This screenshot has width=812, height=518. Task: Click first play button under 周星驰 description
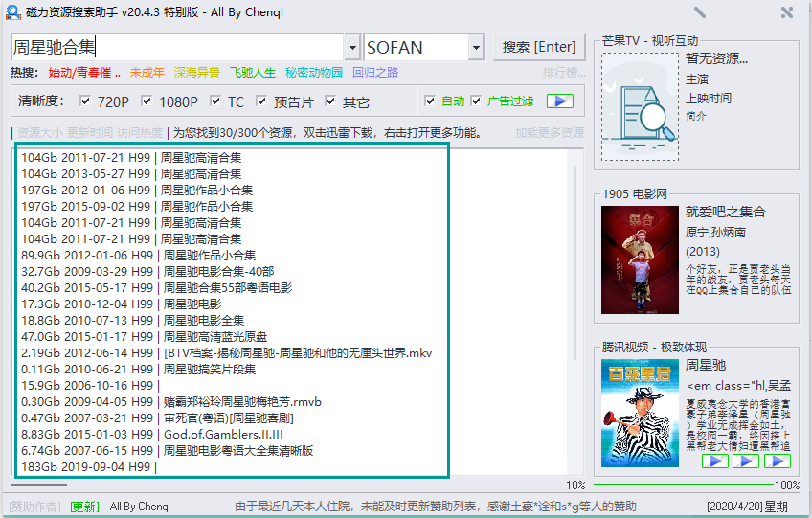point(715,461)
